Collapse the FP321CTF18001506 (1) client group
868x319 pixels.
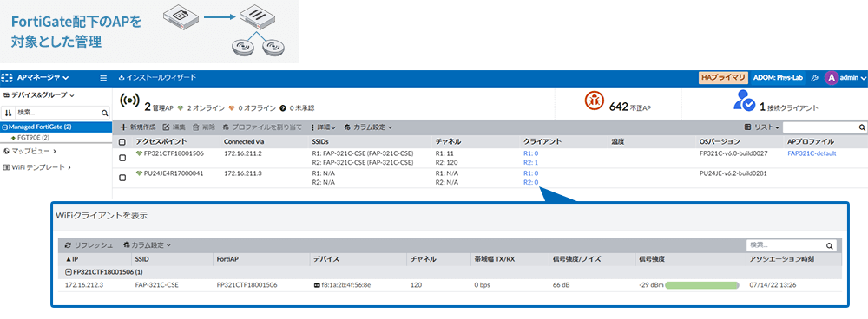(x=68, y=272)
